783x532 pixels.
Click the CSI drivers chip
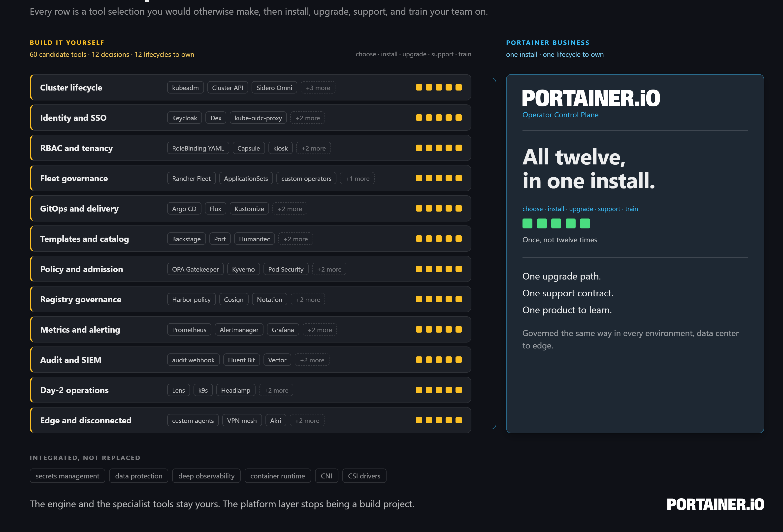[364, 476]
